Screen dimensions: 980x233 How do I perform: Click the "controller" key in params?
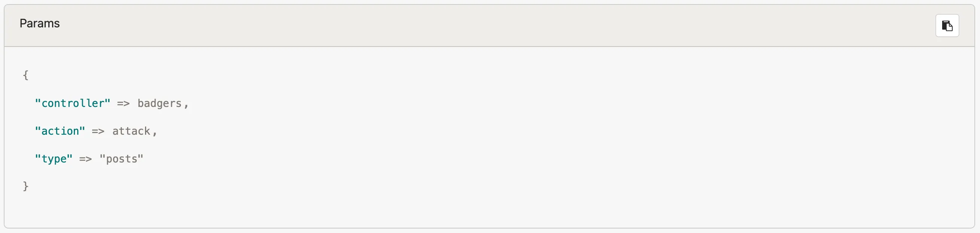pyautogui.click(x=72, y=103)
